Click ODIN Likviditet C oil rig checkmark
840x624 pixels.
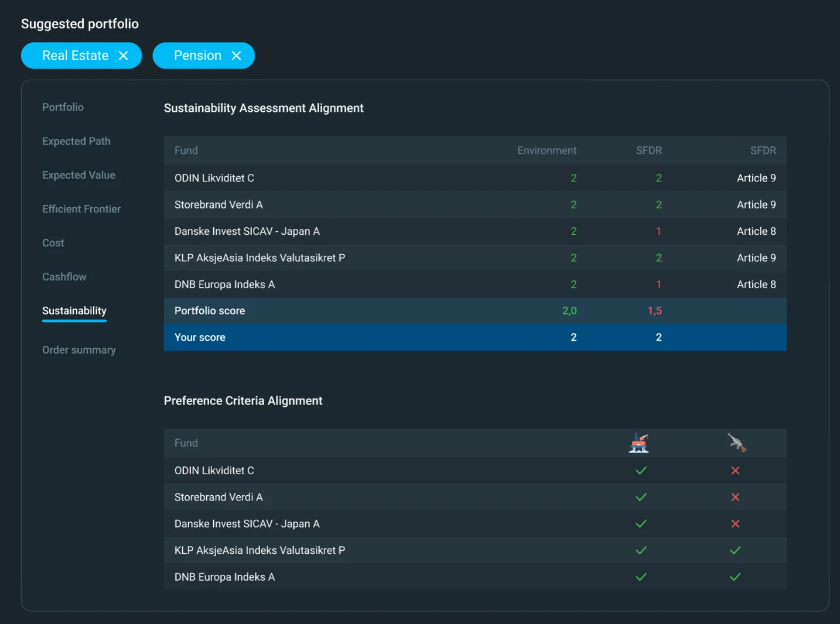[641, 471]
